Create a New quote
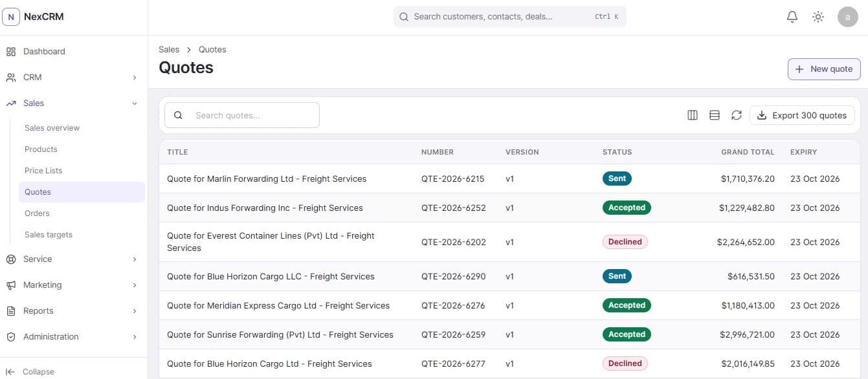 824,69
